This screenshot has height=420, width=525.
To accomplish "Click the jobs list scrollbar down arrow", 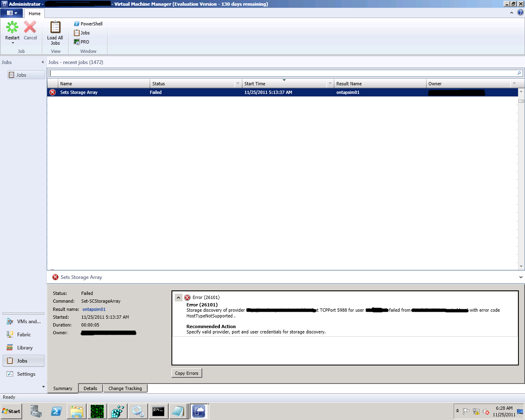I will click(x=521, y=267).
